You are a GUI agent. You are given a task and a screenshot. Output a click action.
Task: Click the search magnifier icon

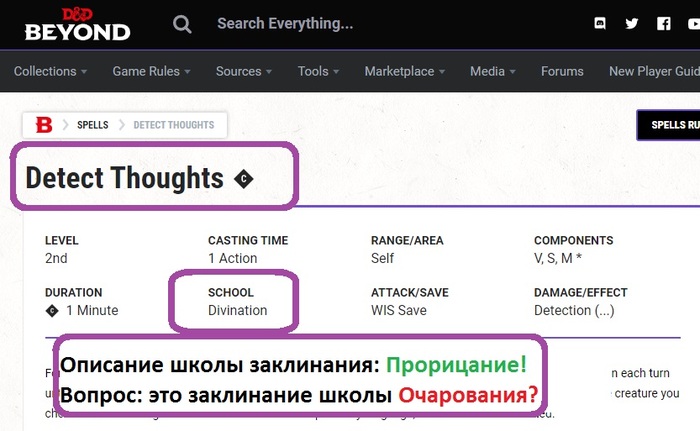pos(181,24)
